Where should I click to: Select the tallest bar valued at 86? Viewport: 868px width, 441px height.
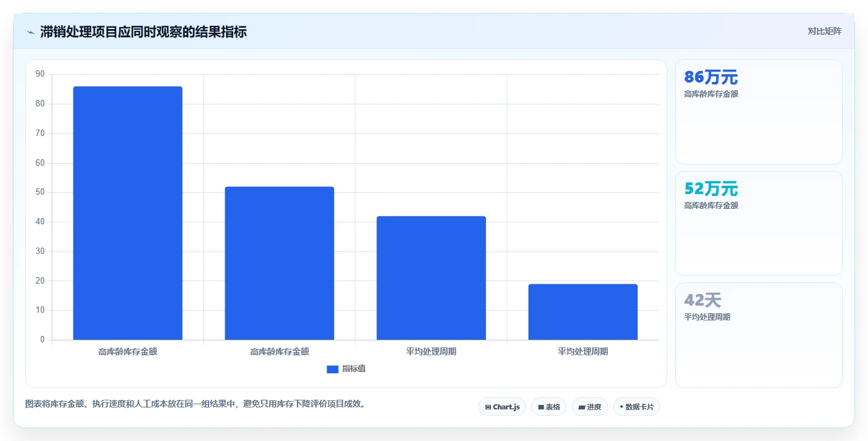(128, 213)
